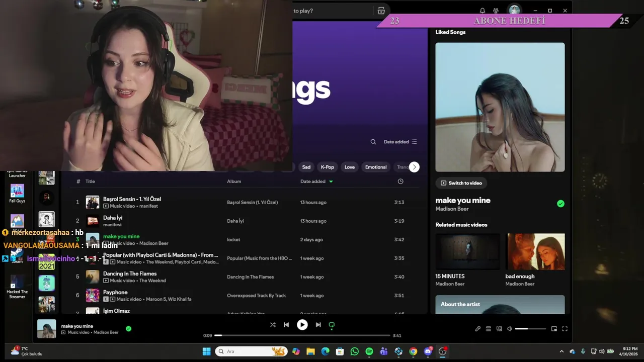The height and width of the screenshot is (362, 644).
Task: Open weather widget Çok bulutlu
Action: coord(26,351)
